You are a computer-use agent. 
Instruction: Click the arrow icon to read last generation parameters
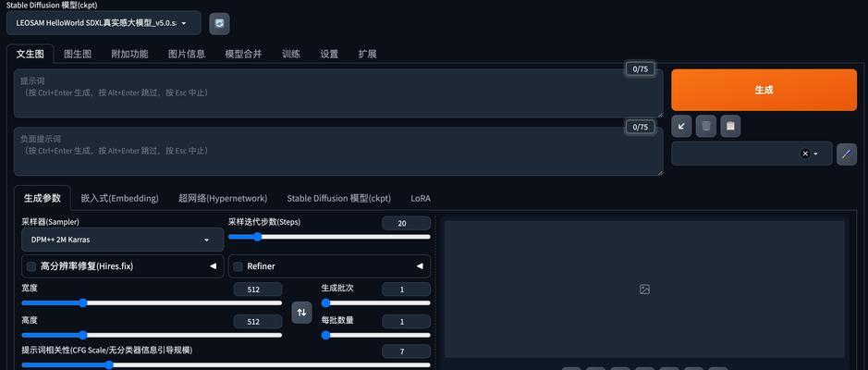click(x=681, y=127)
